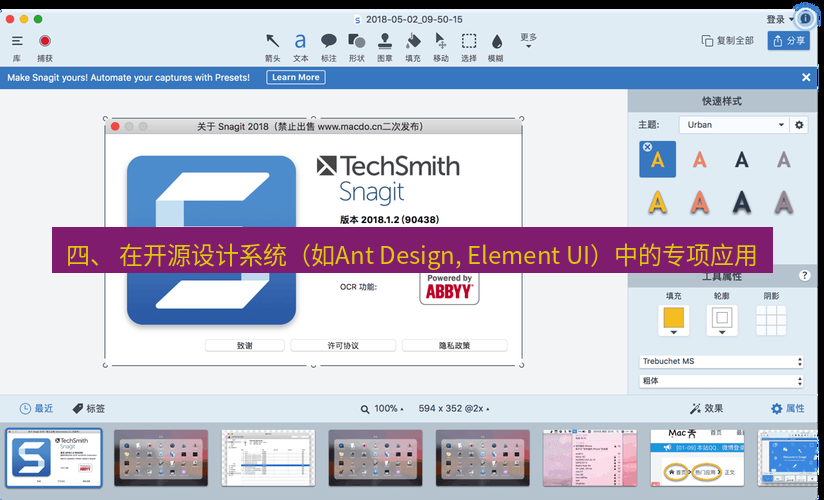Choose the orange A quick style in top row
The image size is (824, 500).
click(699, 159)
